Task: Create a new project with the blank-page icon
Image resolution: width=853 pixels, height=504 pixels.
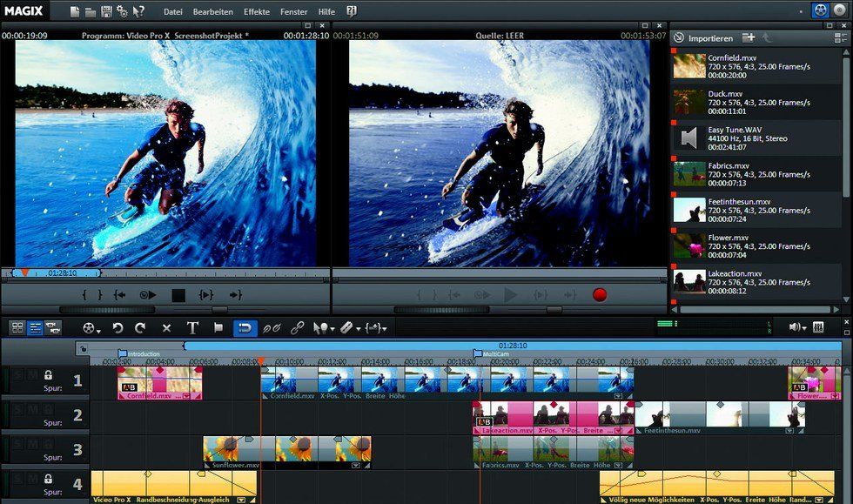Action: 76,11
